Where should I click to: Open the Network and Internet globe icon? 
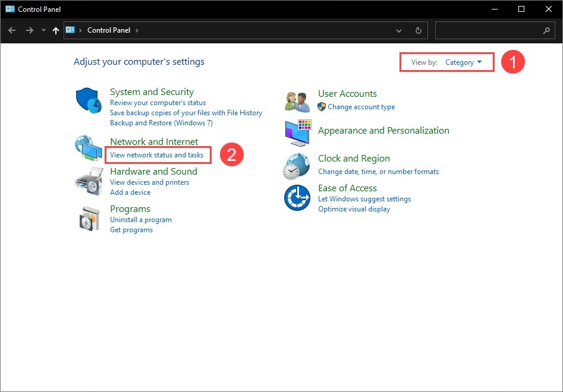click(x=89, y=148)
